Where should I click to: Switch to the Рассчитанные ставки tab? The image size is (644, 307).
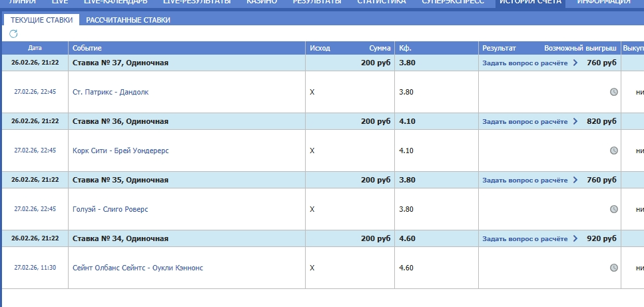(x=128, y=20)
